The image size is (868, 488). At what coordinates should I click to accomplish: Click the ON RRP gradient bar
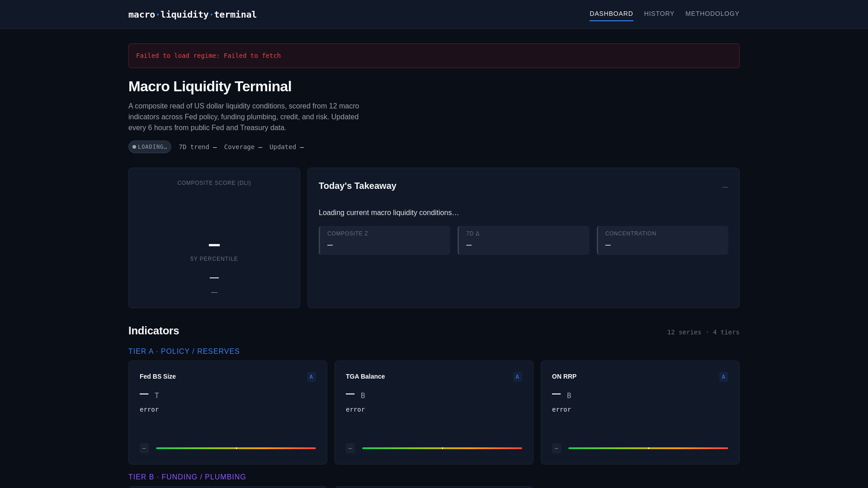[x=648, y=448]
